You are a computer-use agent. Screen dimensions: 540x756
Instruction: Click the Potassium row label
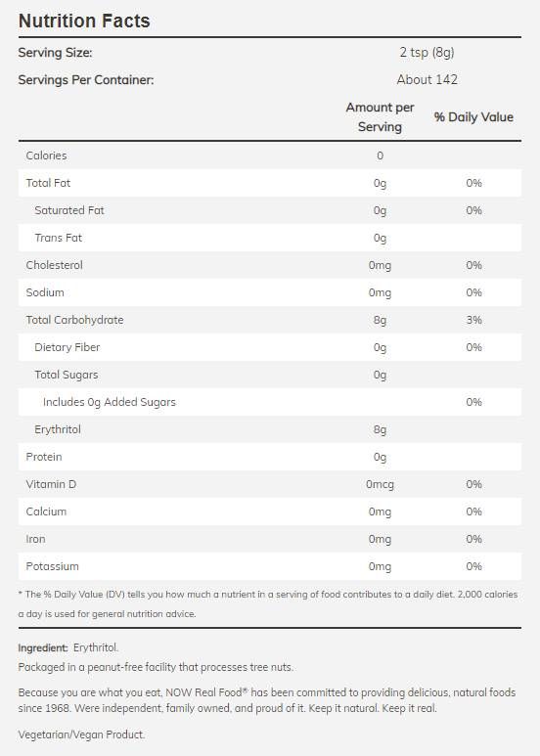point(52,566)
